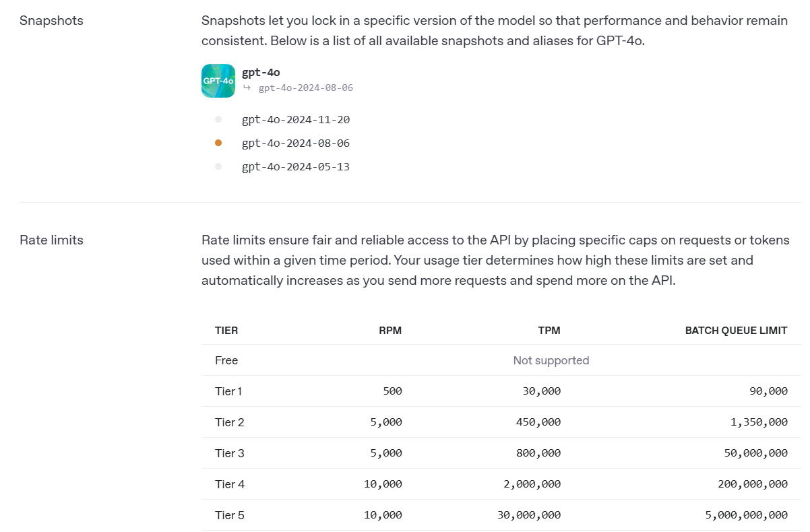This screenshot has width=810, height=532.
Task: Click the RPM column header
Action: pyautogui.click(x=390, y=331)
